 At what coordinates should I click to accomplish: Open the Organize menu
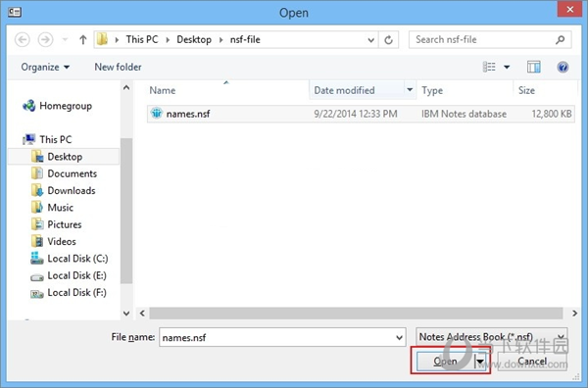45,67
